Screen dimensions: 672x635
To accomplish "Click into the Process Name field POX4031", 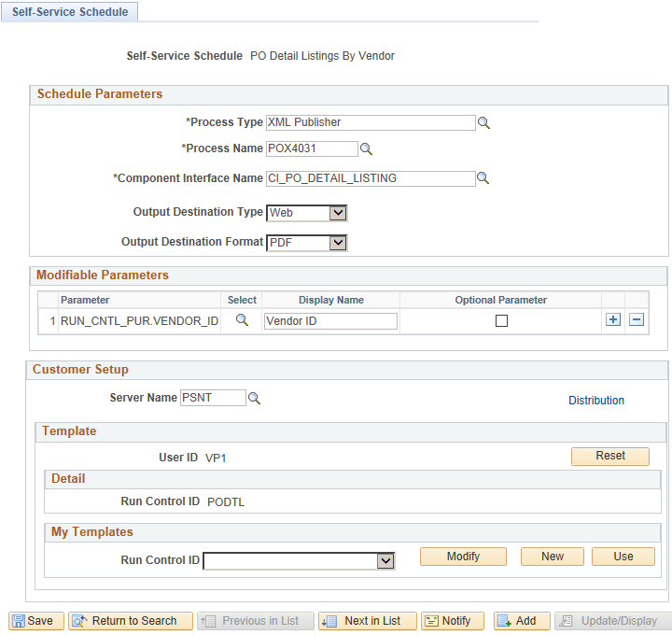I will (x=312, y=148).
